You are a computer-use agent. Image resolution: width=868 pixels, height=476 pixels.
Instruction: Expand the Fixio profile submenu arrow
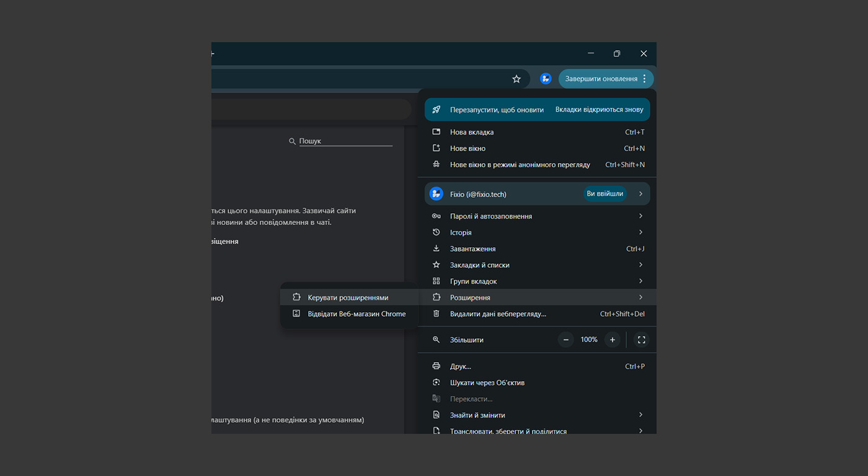tap(640, 194)
